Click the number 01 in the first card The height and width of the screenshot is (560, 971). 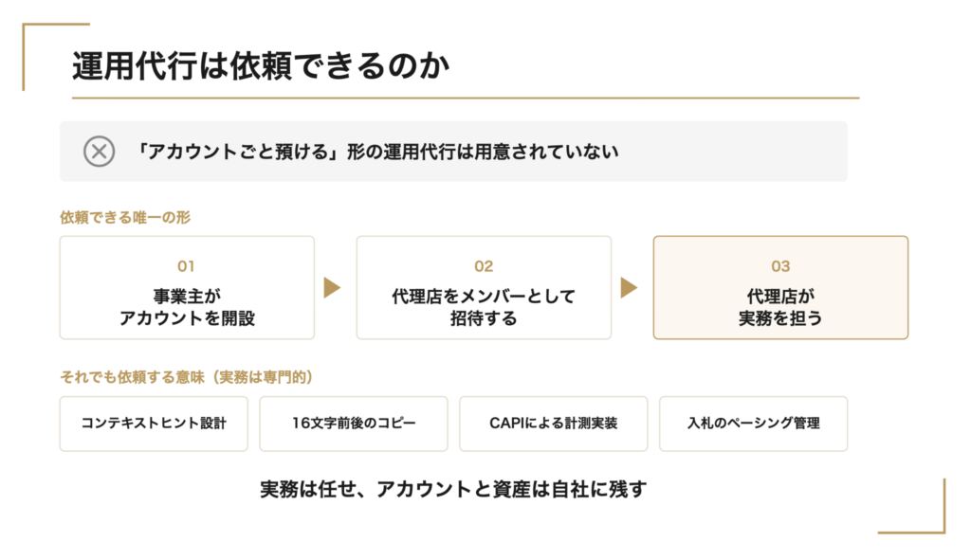(187, 266)
